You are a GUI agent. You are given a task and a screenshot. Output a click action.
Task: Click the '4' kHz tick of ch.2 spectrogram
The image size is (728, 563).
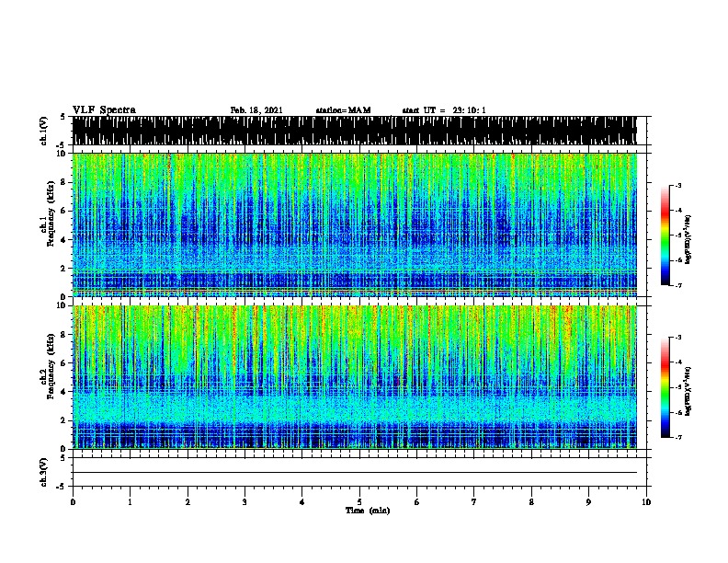click(64, 392)
